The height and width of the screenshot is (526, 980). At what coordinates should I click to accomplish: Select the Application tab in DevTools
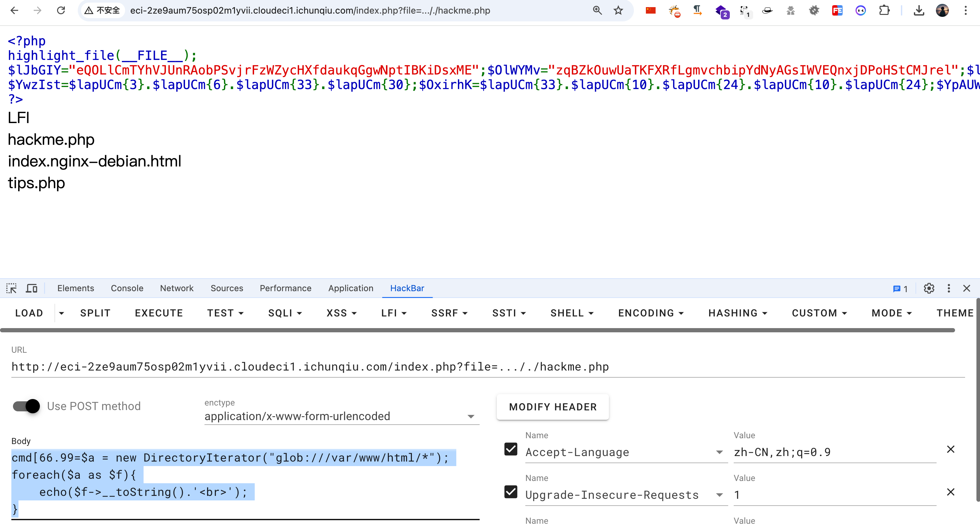point(351,288)
